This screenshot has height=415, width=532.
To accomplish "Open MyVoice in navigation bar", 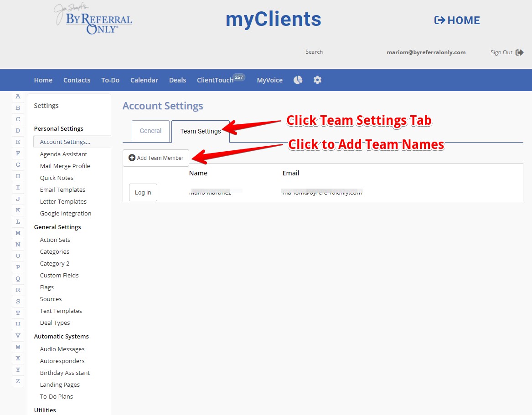I will [270, 80].
